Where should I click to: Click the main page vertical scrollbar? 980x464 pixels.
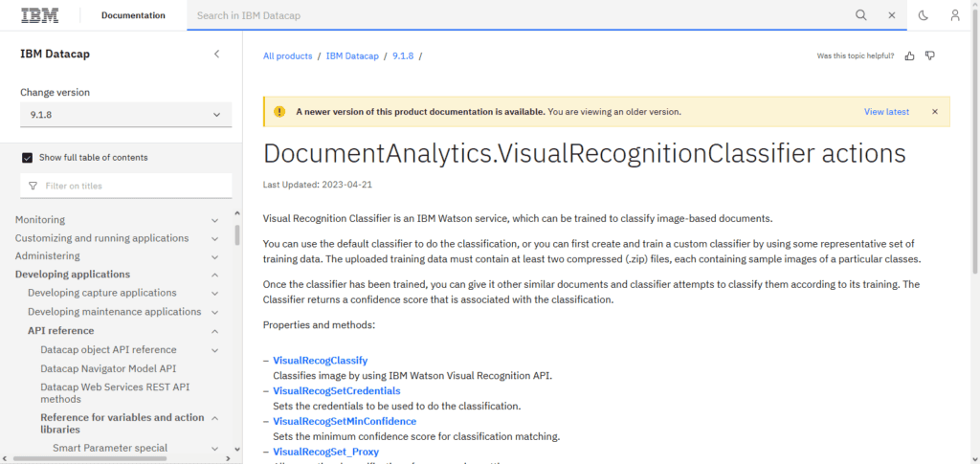(x=975, y=143)
